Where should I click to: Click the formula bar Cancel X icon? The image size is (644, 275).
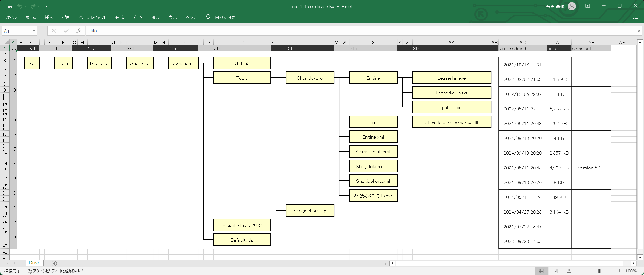[x=54, y=31]
